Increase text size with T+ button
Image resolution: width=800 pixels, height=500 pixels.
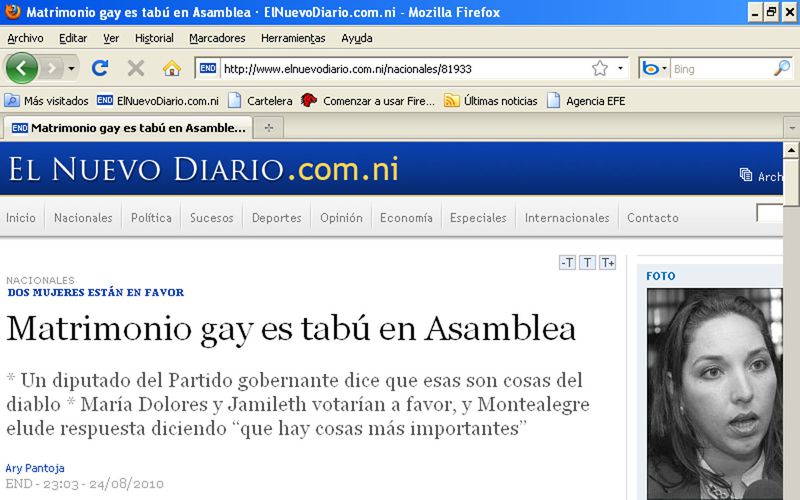click(607, 263)
